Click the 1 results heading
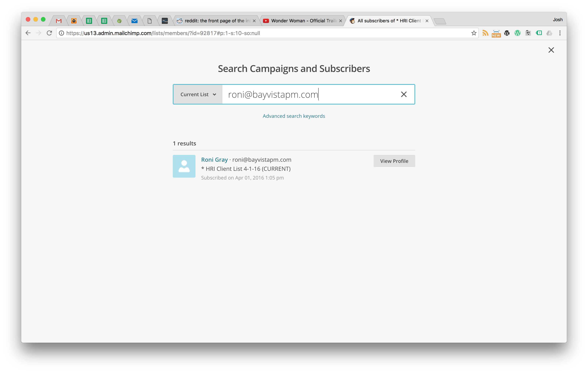 pos(184,143)
